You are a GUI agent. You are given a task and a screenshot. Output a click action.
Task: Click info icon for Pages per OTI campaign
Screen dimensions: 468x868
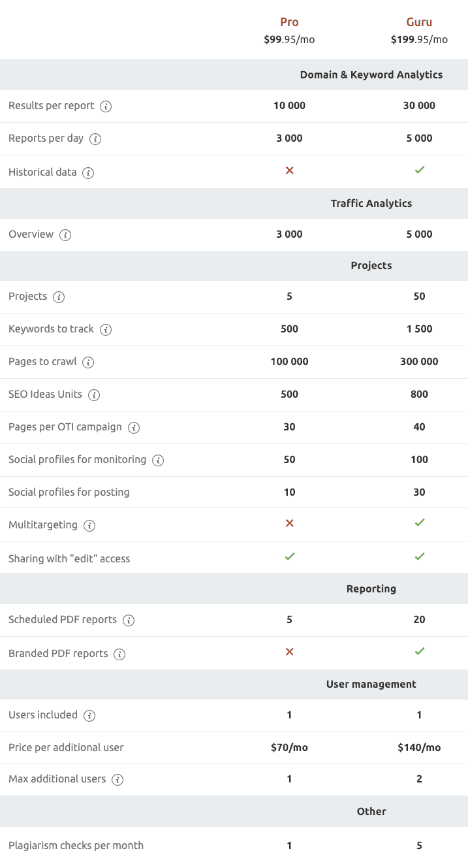[x=134, y=428]
